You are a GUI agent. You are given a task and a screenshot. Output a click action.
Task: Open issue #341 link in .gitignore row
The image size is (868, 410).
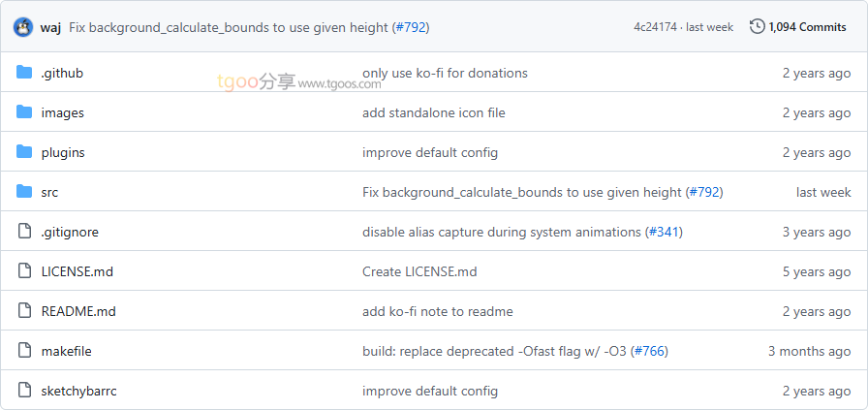(663, 232)
